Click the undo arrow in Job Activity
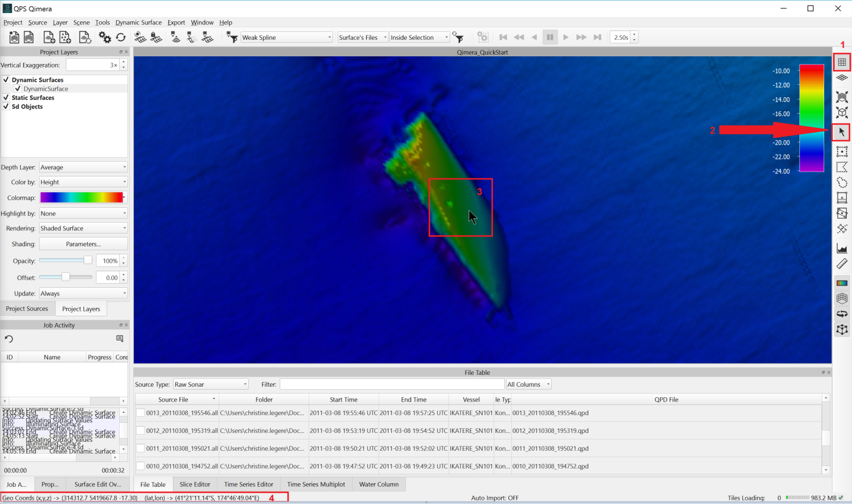This screenshot has height=504, width=852. pyautogui.click(x=9, y=339)
